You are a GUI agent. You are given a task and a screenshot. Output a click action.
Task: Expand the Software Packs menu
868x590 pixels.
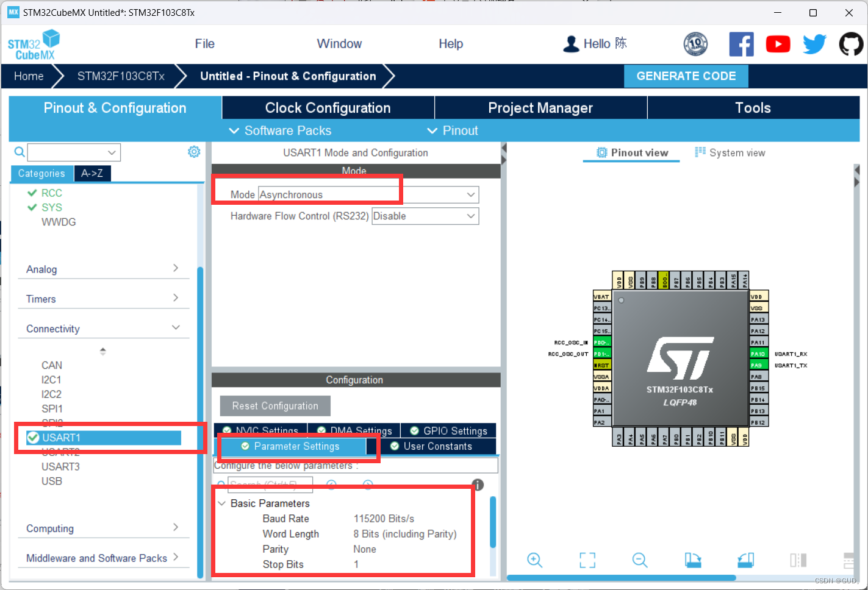(x=280, y=130)
